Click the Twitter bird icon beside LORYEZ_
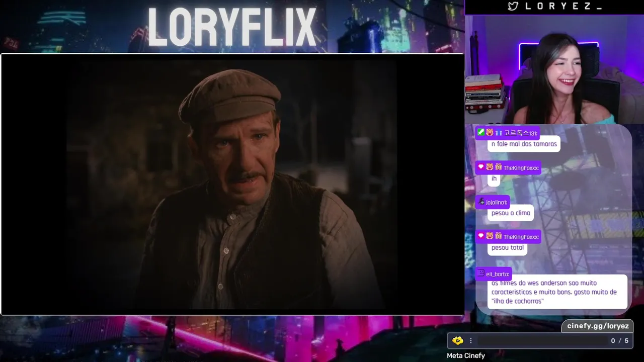Screen dimensions: 644x362 pyautogui.click(x=513, y=7)
